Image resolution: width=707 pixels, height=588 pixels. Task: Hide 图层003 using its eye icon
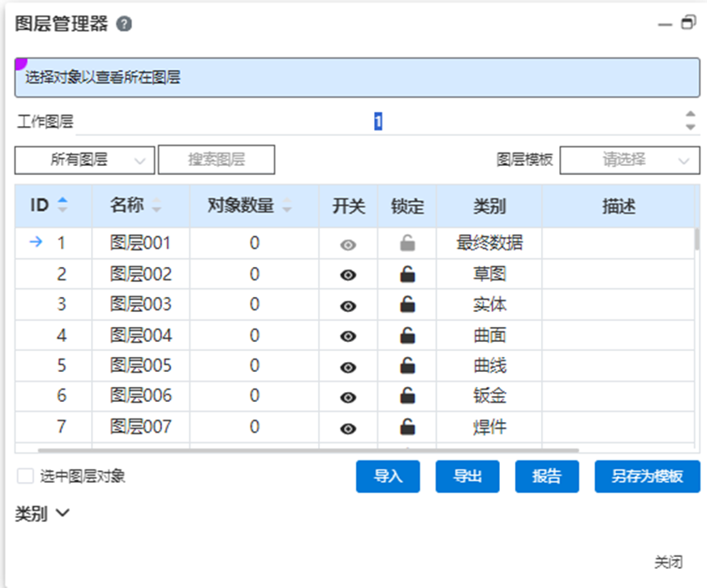[349, 305]
